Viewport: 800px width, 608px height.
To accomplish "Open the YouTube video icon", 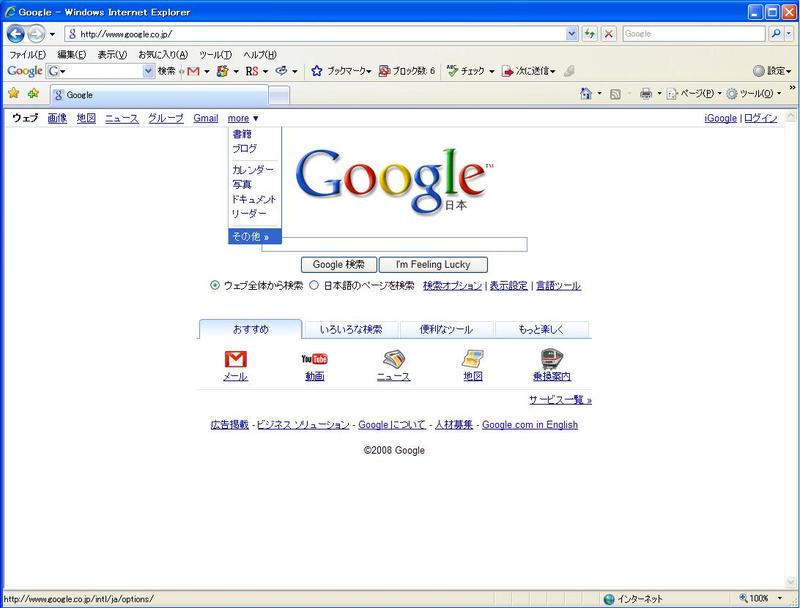I will pyautogui.click(x=314, y=359).
